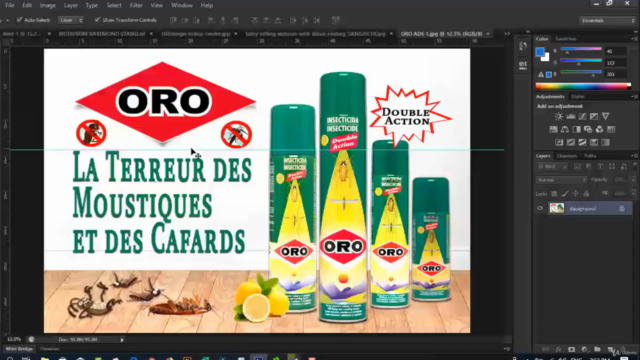
Task: Add a Brightness/Contrast adjustment
Action: pyautogui.click(x=559, y=116)
